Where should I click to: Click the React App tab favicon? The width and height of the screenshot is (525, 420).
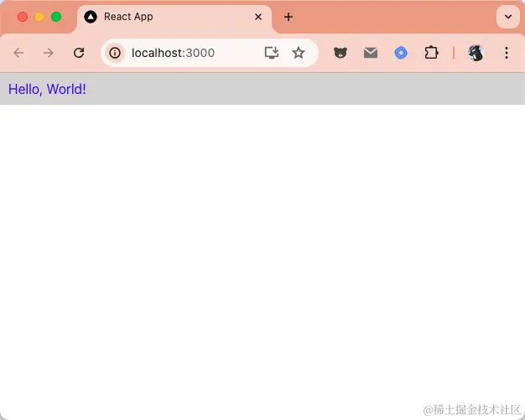tap(91, 17)
